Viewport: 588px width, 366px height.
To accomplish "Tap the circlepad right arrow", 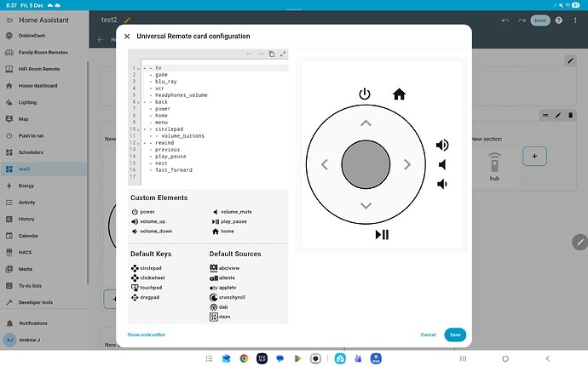I will 407,164.
